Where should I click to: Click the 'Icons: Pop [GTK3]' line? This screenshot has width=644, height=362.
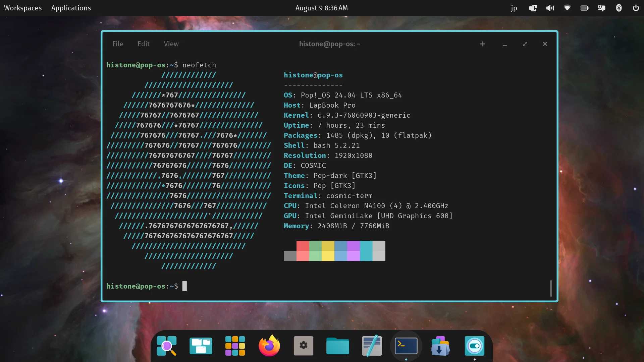[x=320, y=186]
